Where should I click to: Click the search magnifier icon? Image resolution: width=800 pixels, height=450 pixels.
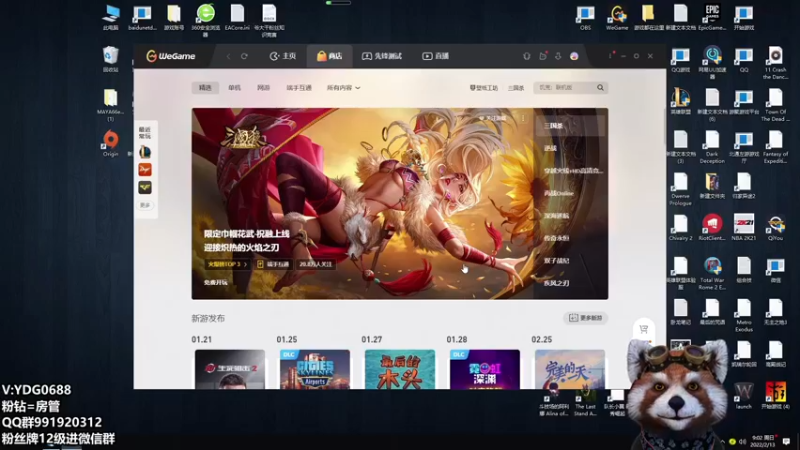pos(601,88)
